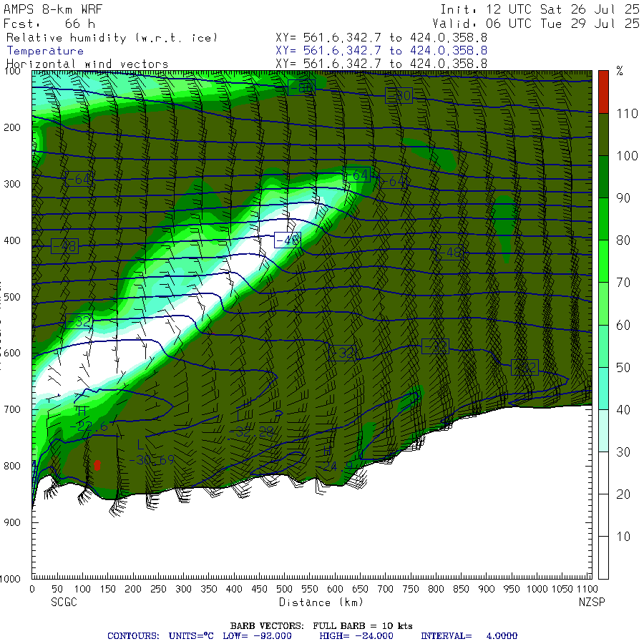Screen dimensions: 644x644
Task: Select the 100–110% dark olive colorbar segment
Action: pos(603,135)
